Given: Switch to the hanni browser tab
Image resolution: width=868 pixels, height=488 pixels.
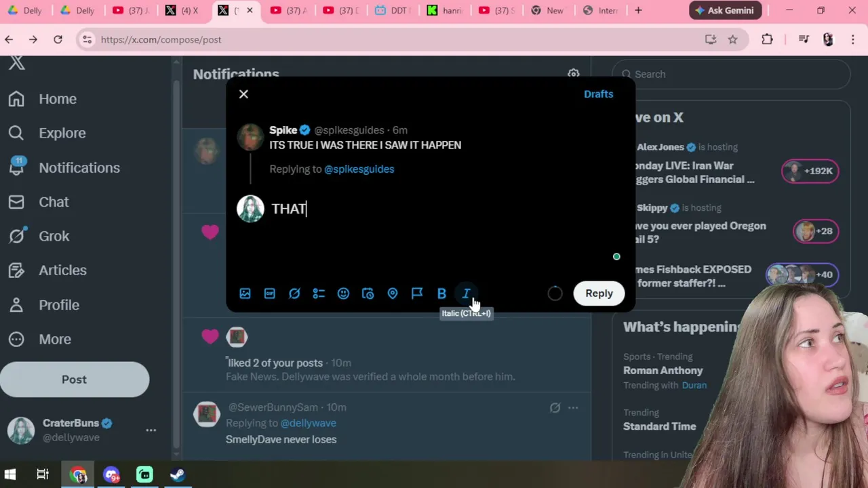Looking at the screenshot, I should pyautogui.click(x=445, y=10).
